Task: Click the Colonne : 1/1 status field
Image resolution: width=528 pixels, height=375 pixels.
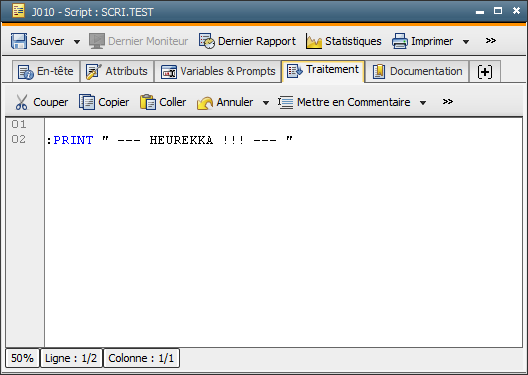Action: point(141,358)
